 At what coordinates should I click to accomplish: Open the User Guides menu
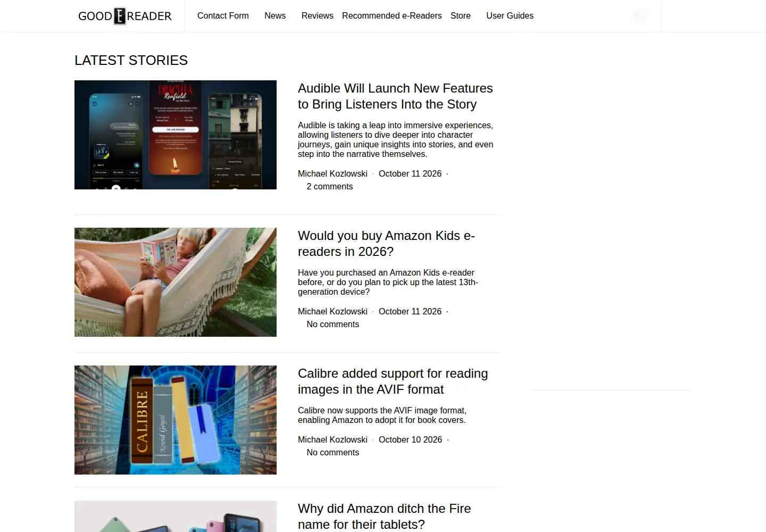point(510,16)
